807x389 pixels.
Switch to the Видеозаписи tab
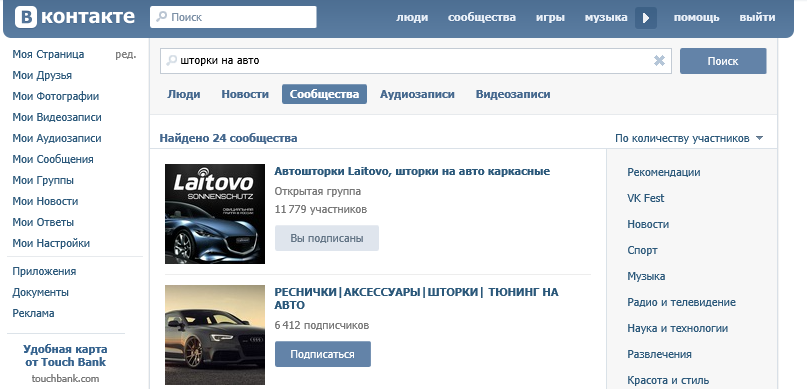click(513, 94)
